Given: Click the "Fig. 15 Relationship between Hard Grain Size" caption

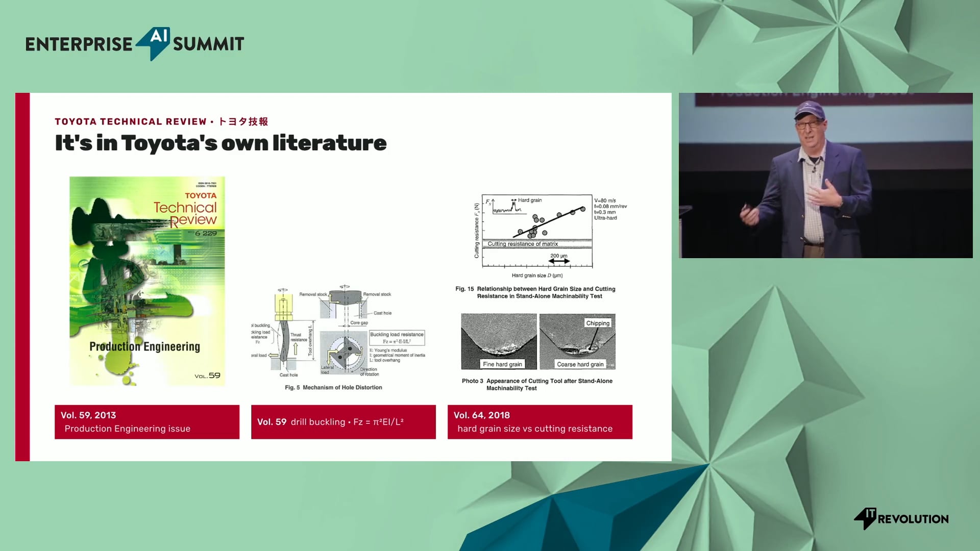Looking at the screenshot, I should coord(535,292).
